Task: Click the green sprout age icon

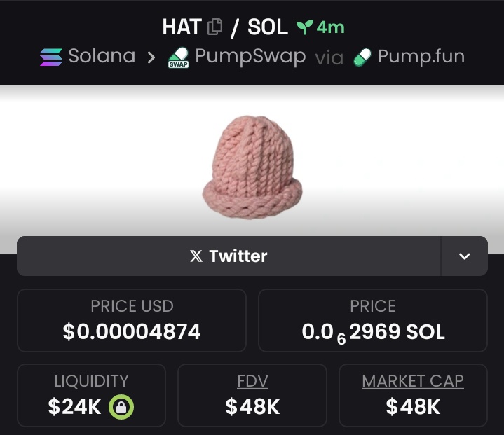Action: coord(305,27)
